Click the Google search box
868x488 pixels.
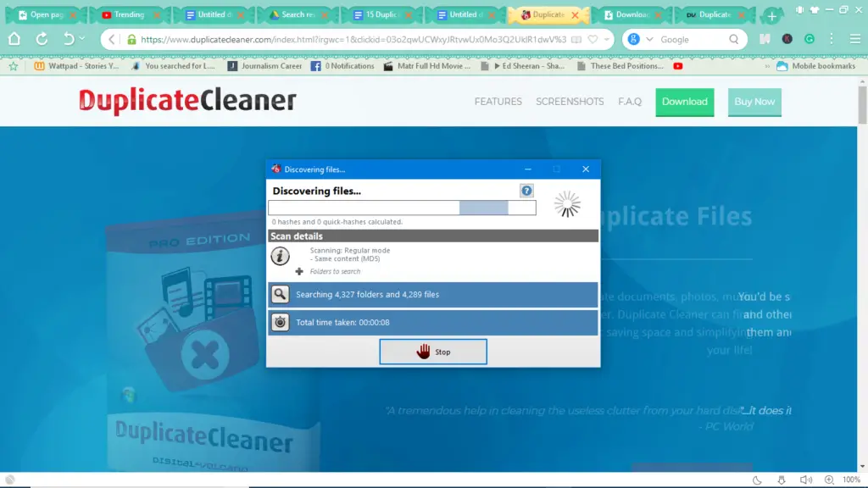[692, 39]
